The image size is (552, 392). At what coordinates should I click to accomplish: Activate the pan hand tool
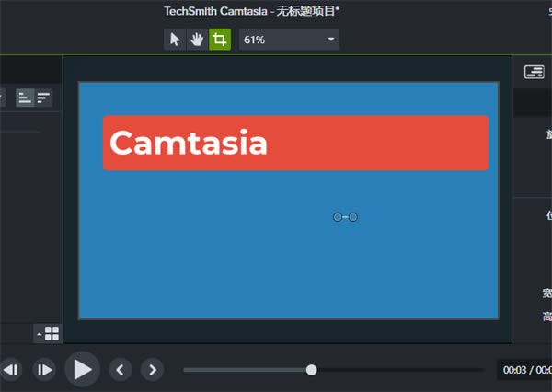coord(197,40)
